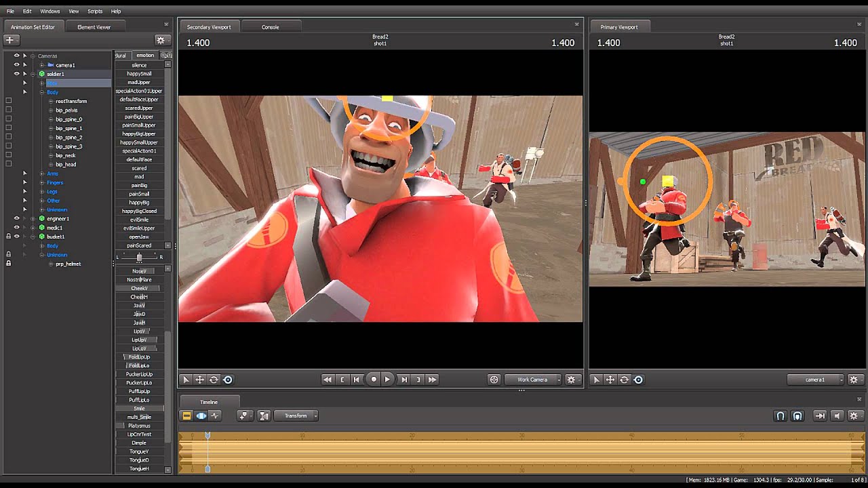Step back one frame
Viewport: 868px width, 488px height.
point(357,380)
